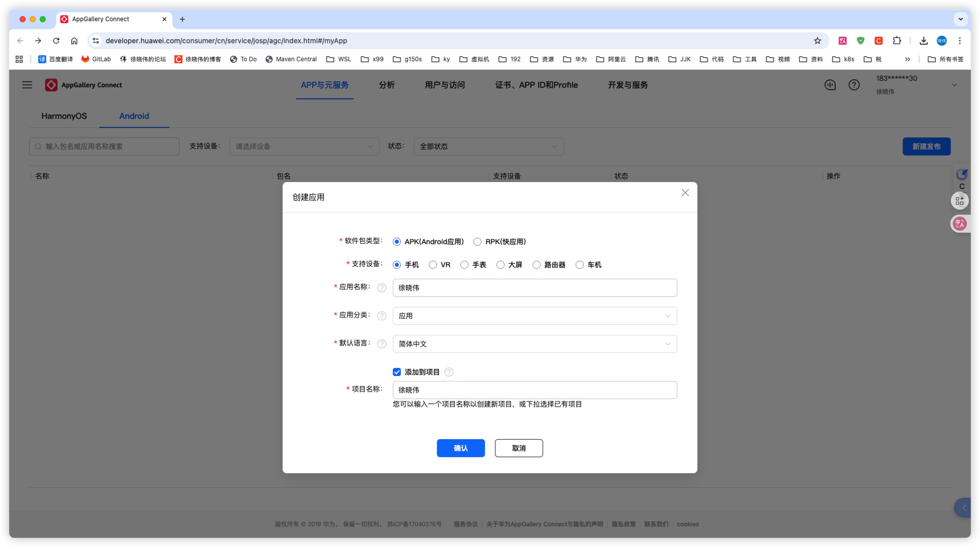Open the browser downloads icon
The height and width of the screenshot is (547, 980).
pos(923,41)
